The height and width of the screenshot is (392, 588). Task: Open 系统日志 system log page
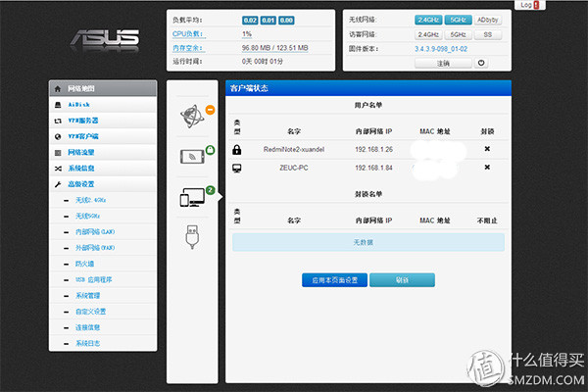coord(87,343)
